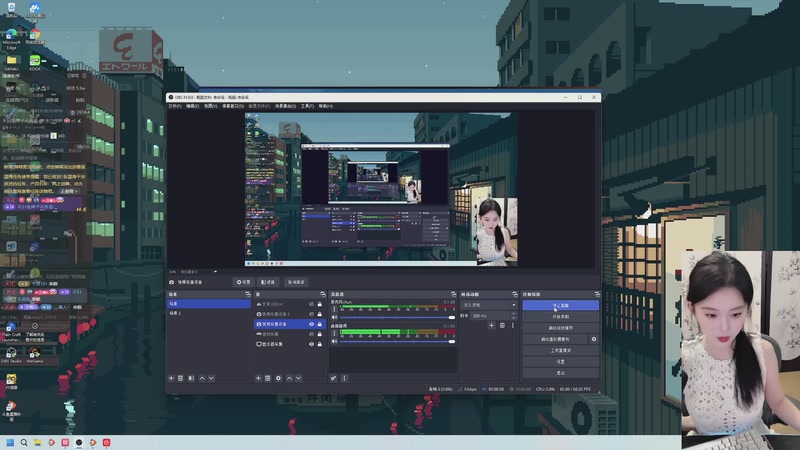The width and height of the screenshot is (800, 450).
Task: Remove selected scene with trash icon
Action: click(x=181, y=378)
